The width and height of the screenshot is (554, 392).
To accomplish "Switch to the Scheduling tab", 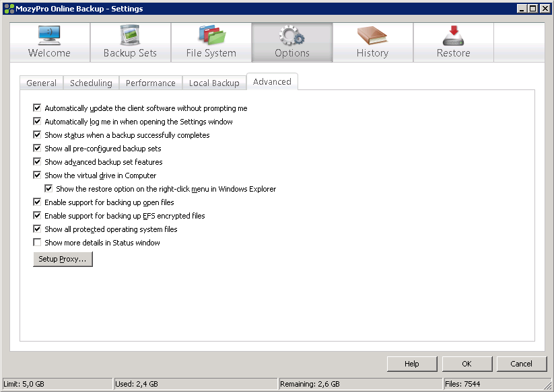I will [x=91, y=83].
